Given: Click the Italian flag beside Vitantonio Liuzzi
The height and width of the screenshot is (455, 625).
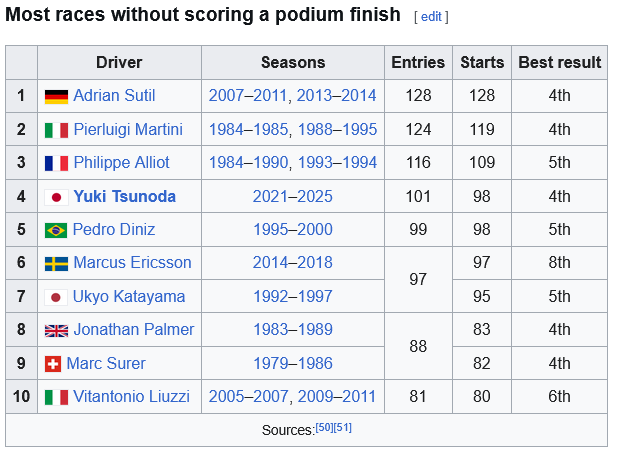Looking at the screenshot, I should click(56, 397).
